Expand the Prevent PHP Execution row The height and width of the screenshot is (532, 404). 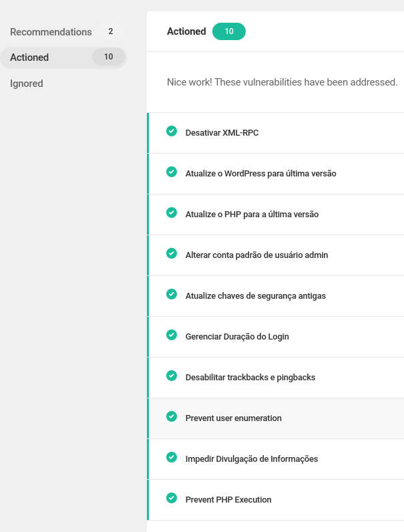pyautogui.click(x=276, y=500)
